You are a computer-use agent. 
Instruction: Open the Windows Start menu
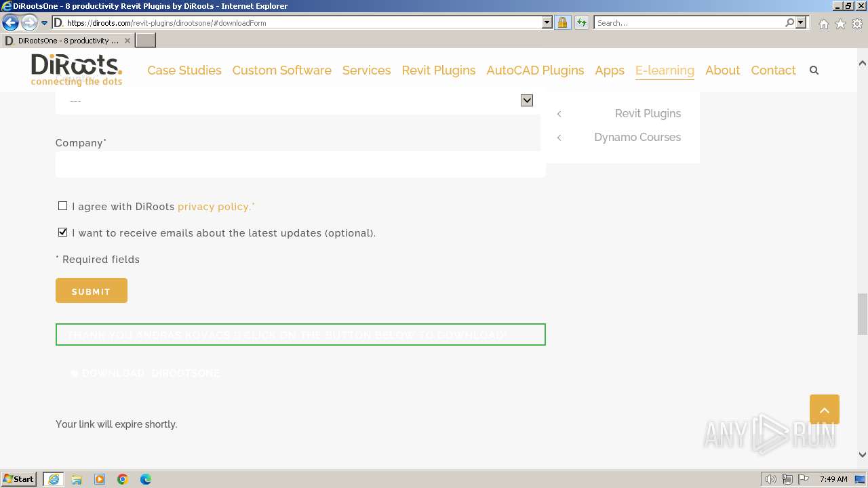click(19, 479)
